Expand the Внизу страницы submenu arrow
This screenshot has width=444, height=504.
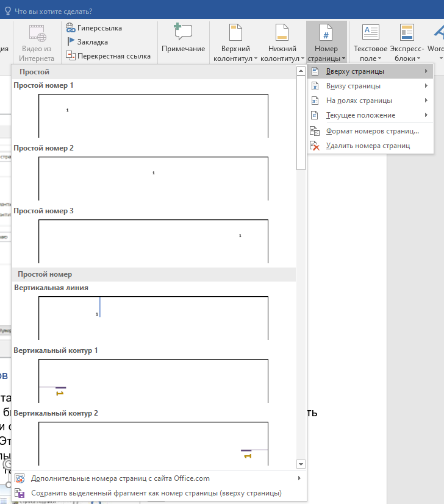426,85
